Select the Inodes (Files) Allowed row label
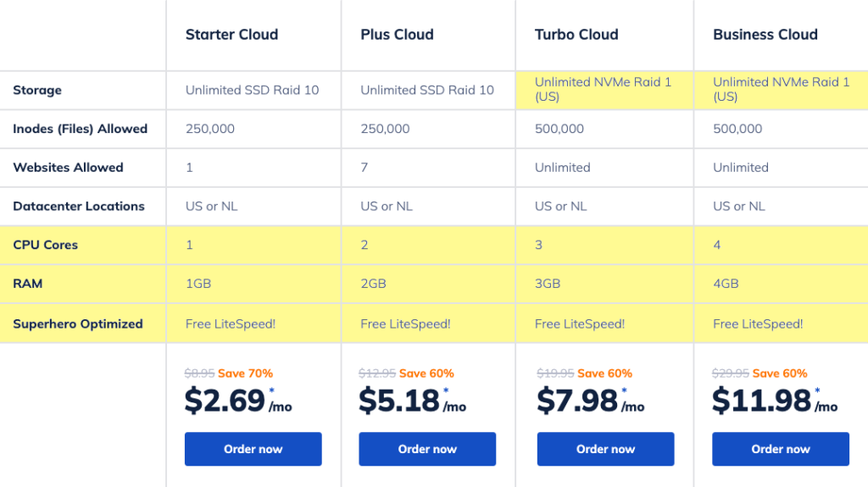The image size is (868, 487). [81, 129]
